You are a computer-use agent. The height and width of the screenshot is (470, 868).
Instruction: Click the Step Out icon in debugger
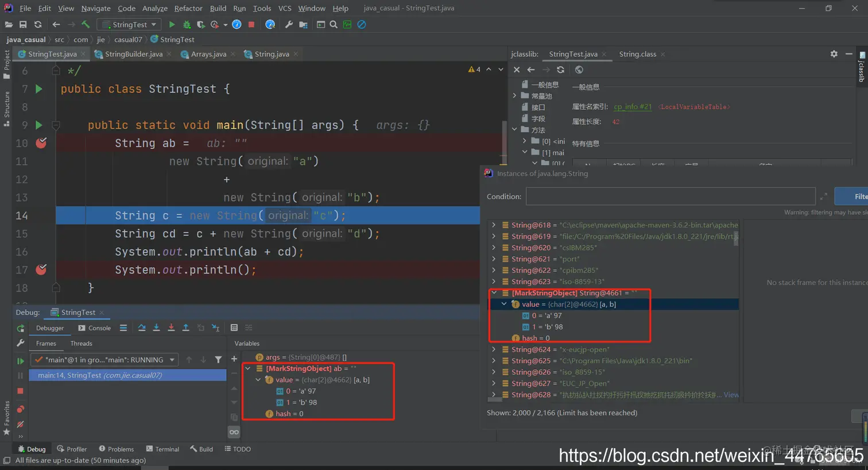point(185,328)
